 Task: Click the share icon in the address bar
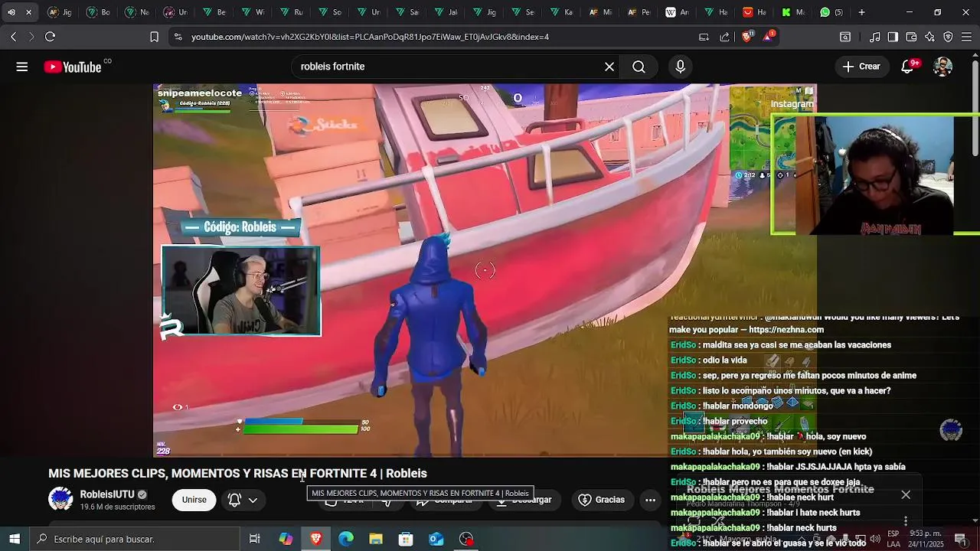724,37
